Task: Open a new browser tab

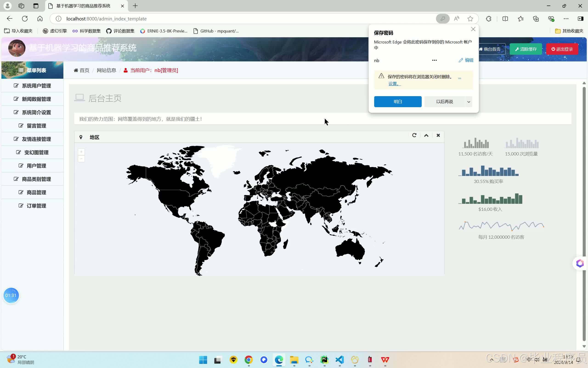Action: (135, 6)
